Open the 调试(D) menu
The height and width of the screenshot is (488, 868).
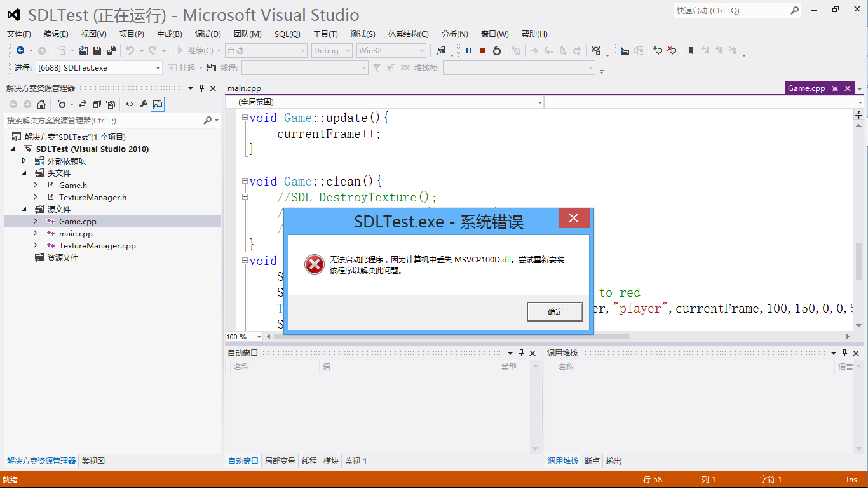208,34
